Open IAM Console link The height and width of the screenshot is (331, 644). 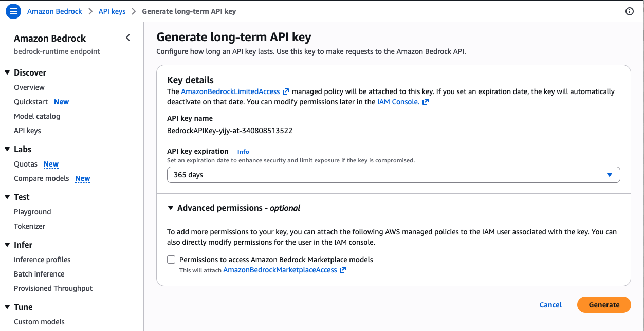pyautogui.click(x=398, y=102)
